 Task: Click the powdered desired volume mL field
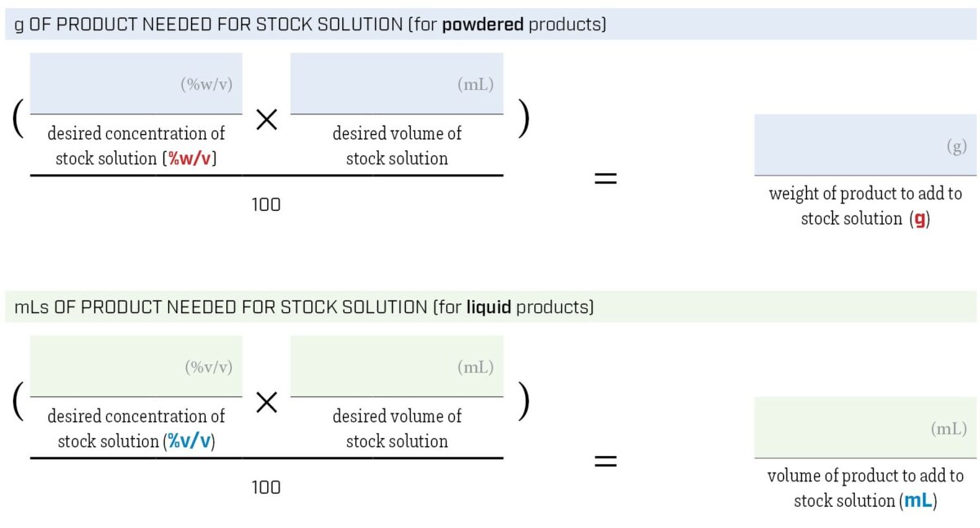coord(397,83)
